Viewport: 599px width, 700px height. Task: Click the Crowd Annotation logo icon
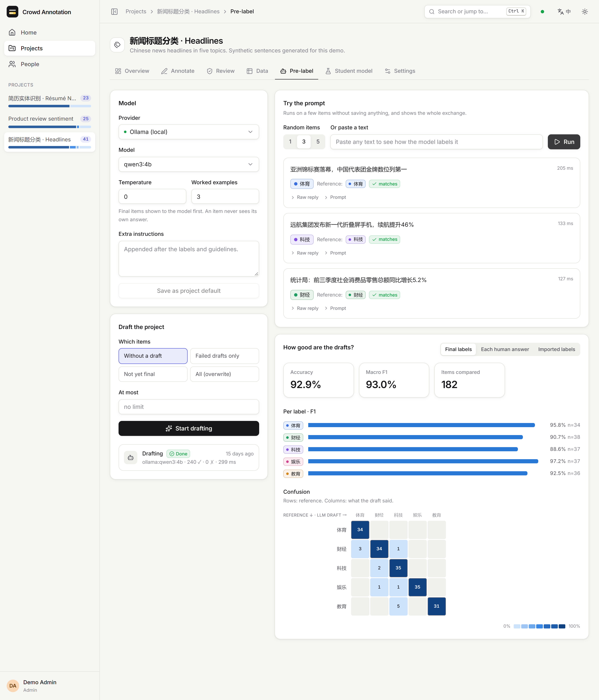tap(12, 12)
